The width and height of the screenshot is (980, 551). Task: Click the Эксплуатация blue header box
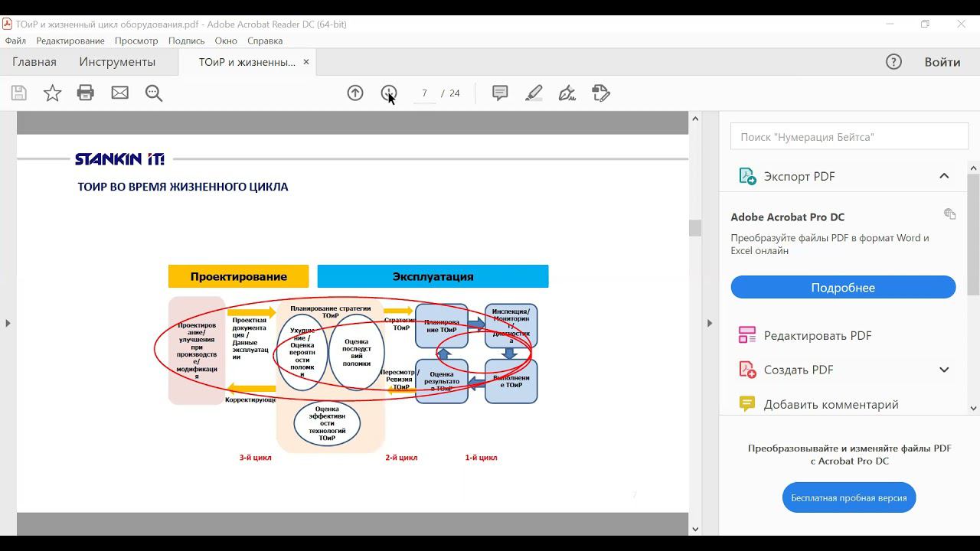[x=433, y=276]
